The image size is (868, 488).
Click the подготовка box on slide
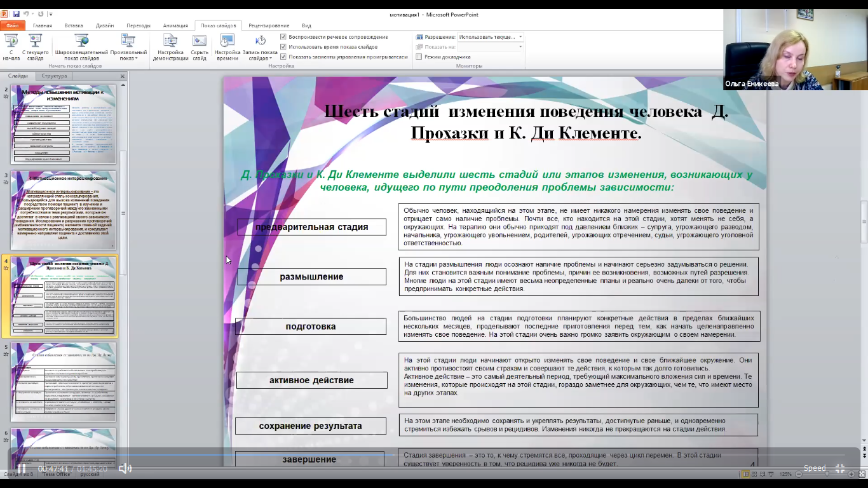[311, 326]
